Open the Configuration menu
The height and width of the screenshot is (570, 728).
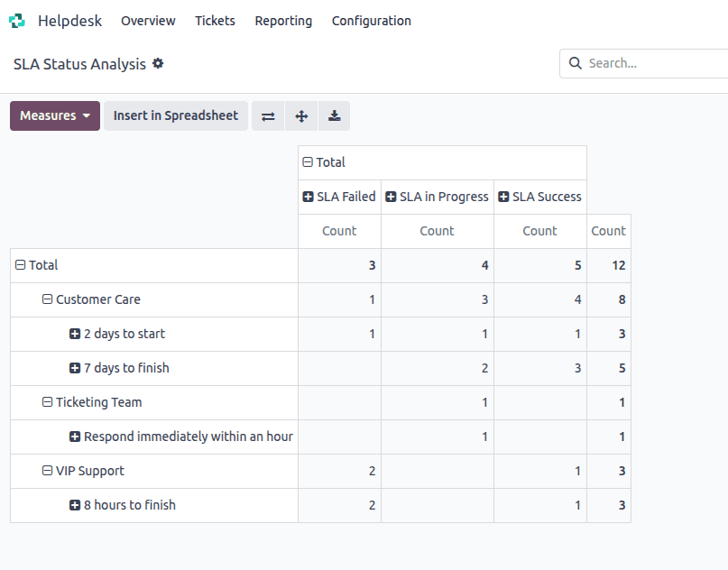(x=371, y=20)
